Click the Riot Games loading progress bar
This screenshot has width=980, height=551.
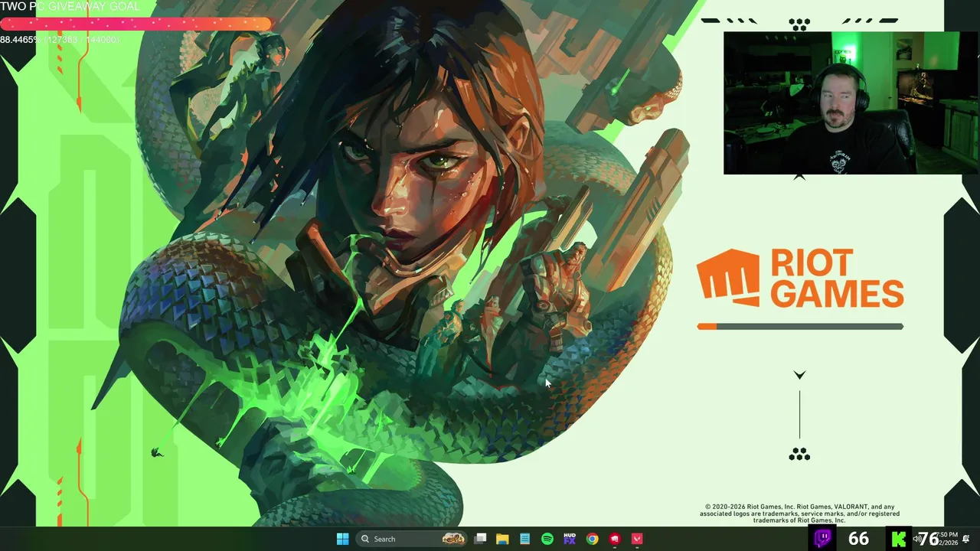[800, 327]
